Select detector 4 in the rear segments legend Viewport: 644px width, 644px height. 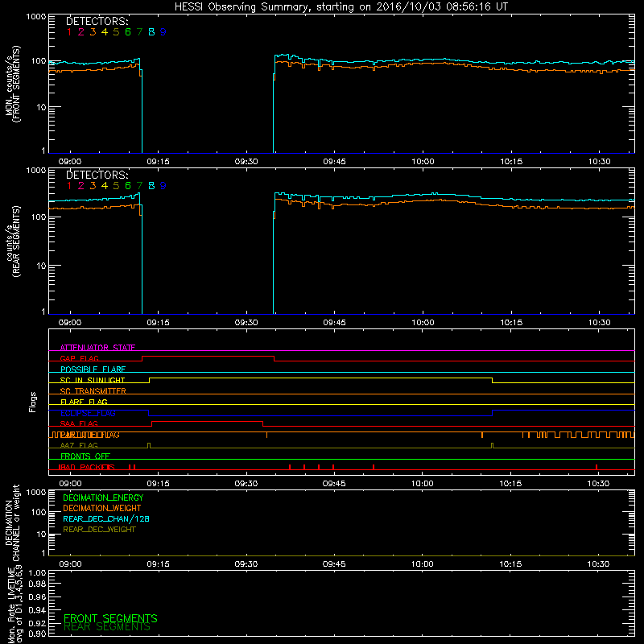[x=105, y=186]
